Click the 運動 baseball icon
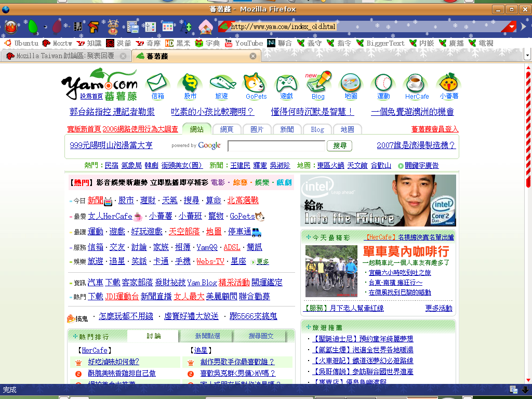 [383, 83]
